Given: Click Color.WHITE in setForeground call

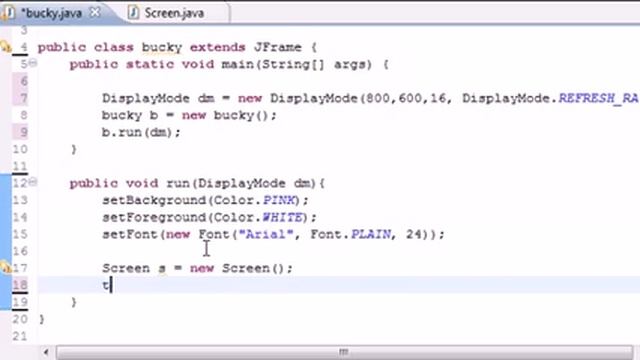Looking at the screenshot, I should [258, 218].
